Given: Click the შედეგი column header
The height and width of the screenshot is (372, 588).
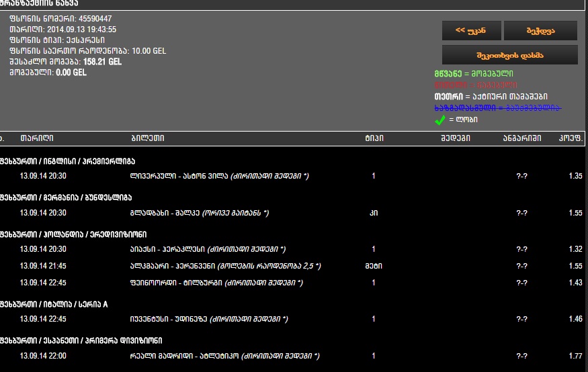Looking at the screenshot, I should (x=456, y=138).
